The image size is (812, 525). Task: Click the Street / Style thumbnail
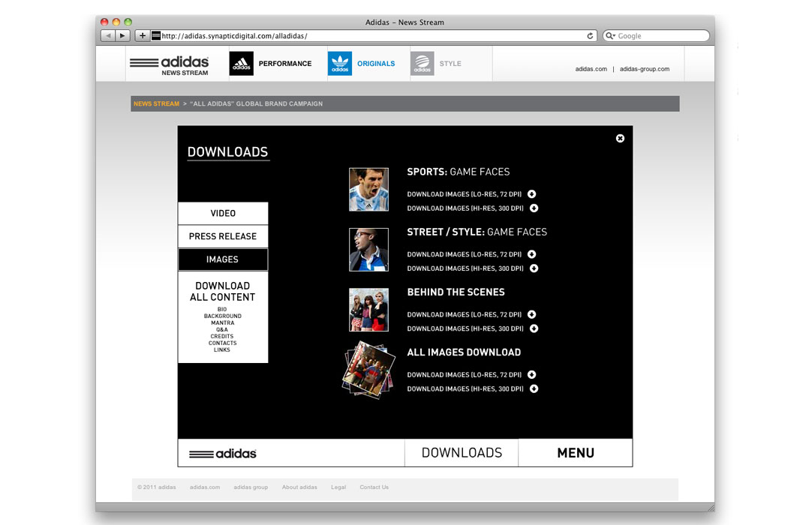[368, 250]
